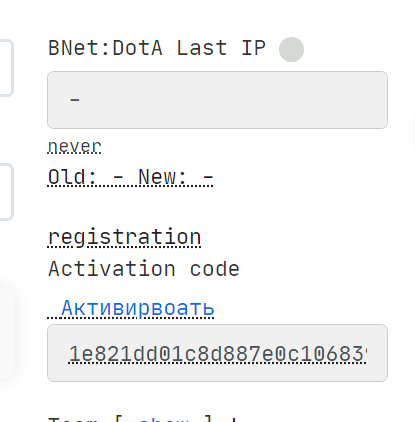Click the closing bracket after "show"
415x422 pixels.
click(x=208, y=419)
